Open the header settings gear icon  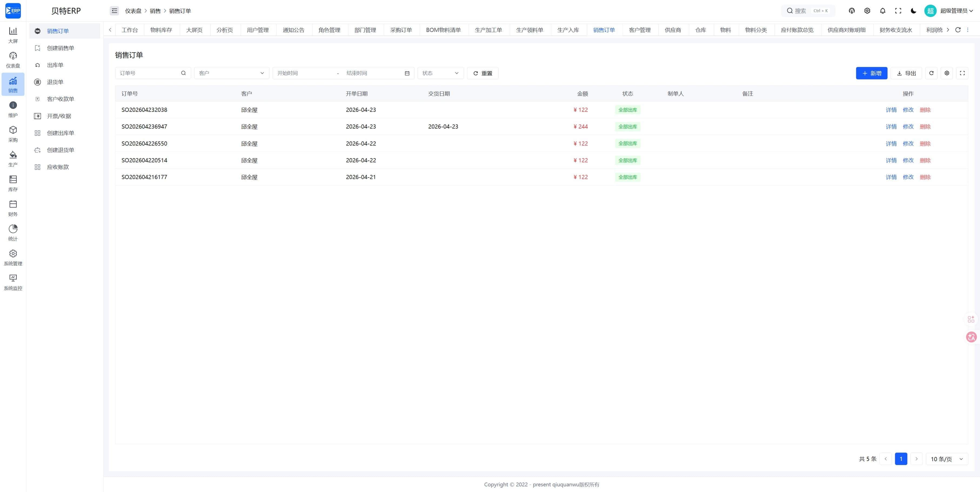click(867, 11)
